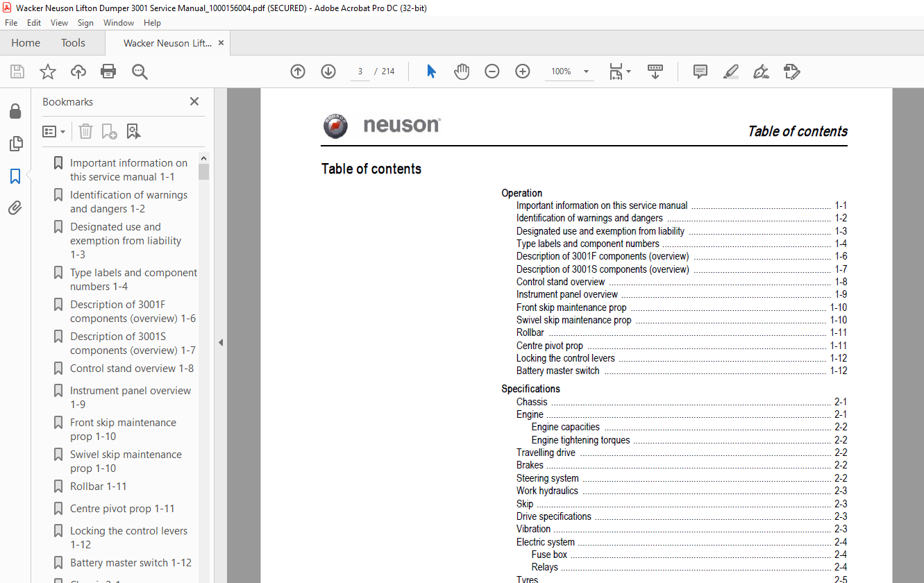
Task: Open bookmark Type labels and component numbers
Action: (x=133, y=280)
